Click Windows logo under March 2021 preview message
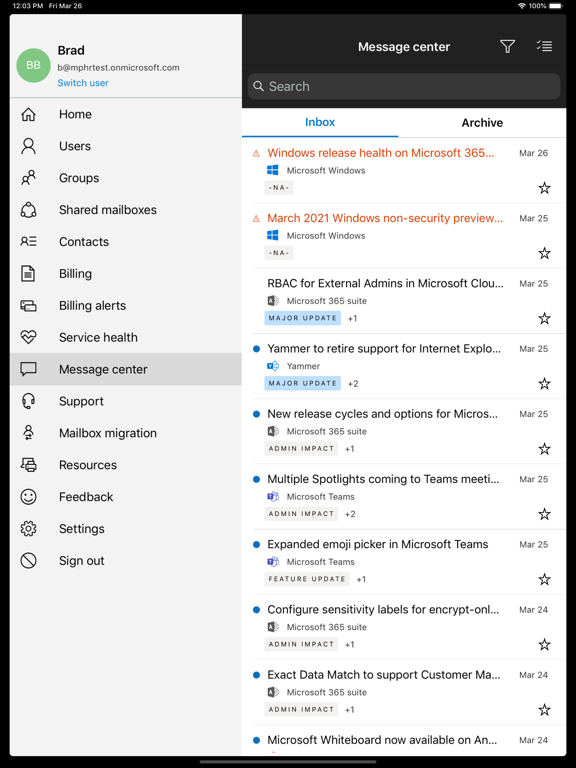 273,236
